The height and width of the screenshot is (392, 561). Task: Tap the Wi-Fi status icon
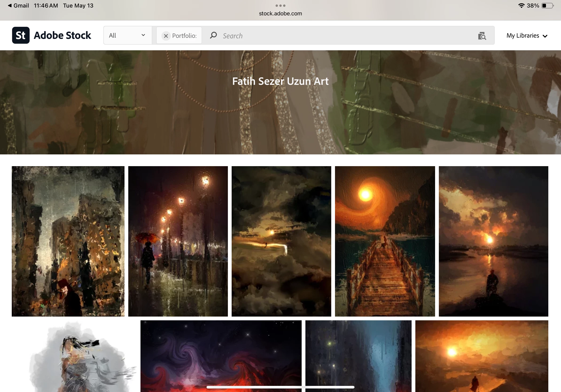tap(521, 5)
